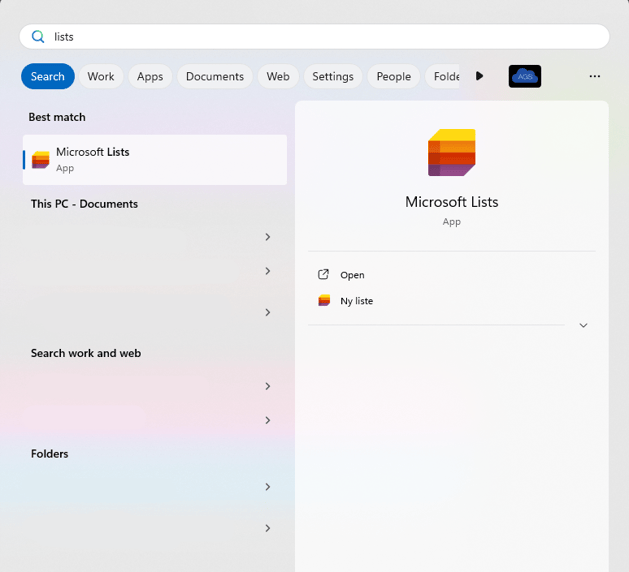
Task: Switch to the Settings filter tab
Action: pyautogui.click(x=333, y=76)
